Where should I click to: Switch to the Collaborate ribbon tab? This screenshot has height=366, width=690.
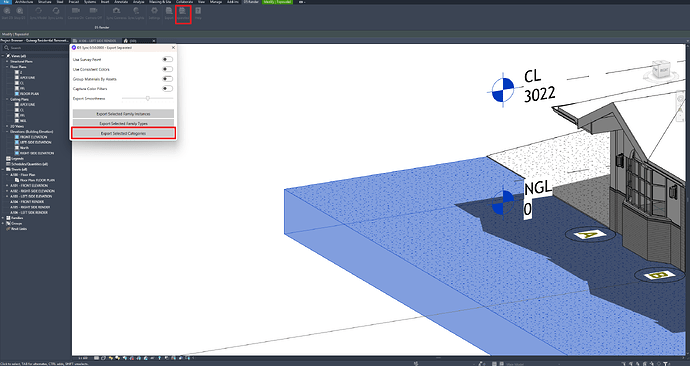[x=184, y=2]
